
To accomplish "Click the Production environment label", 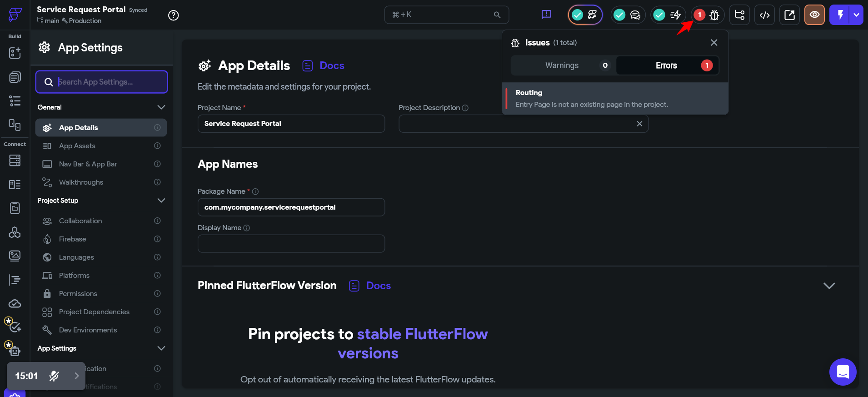I will 81,21.
